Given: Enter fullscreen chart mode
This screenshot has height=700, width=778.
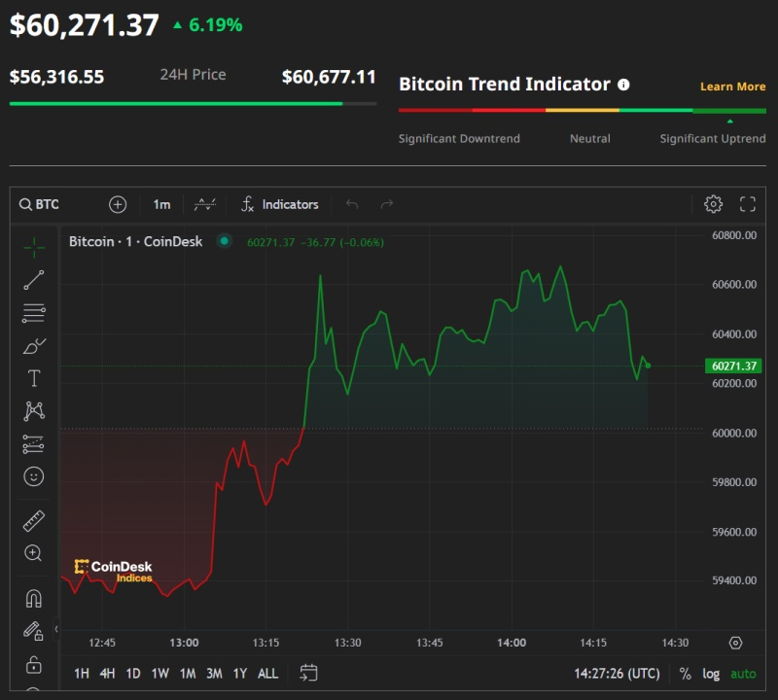Looking at the screenshot, I should (748, 204).
